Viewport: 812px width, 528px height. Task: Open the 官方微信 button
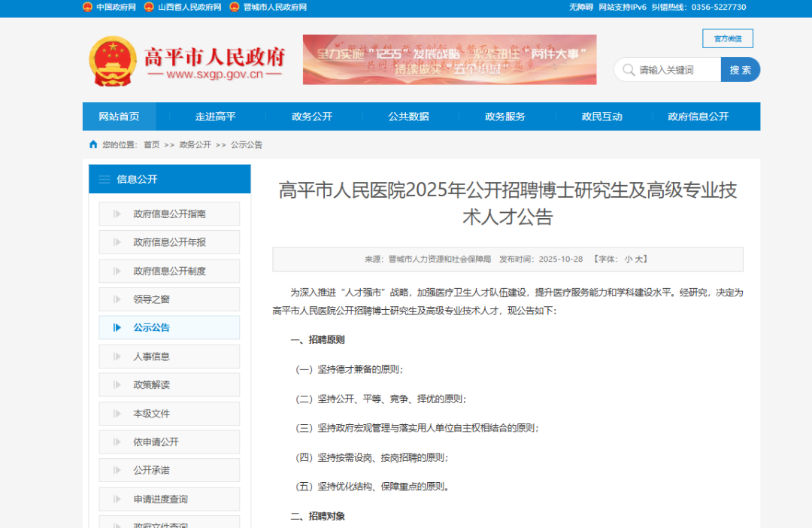click(x=727, y=38)
